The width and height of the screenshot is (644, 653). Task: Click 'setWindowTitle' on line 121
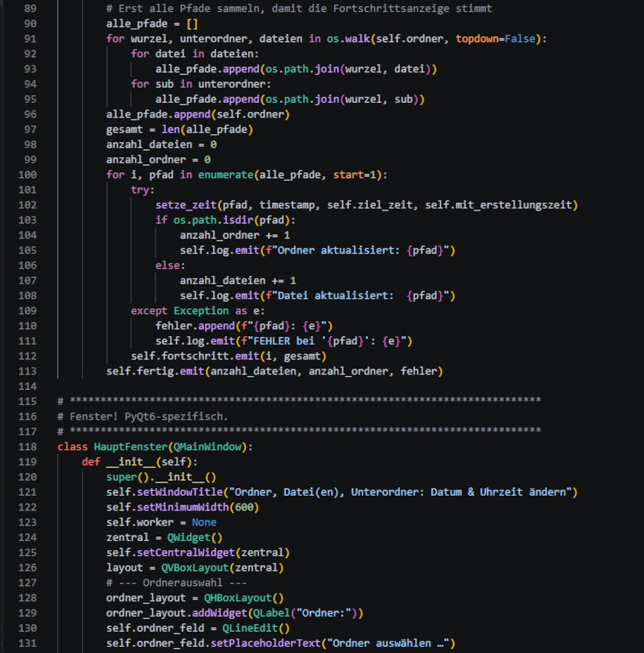pos(180,492)
